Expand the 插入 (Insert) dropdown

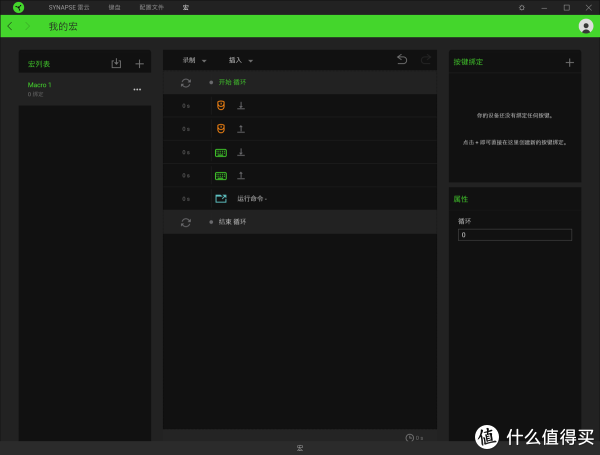click(241, 60)
